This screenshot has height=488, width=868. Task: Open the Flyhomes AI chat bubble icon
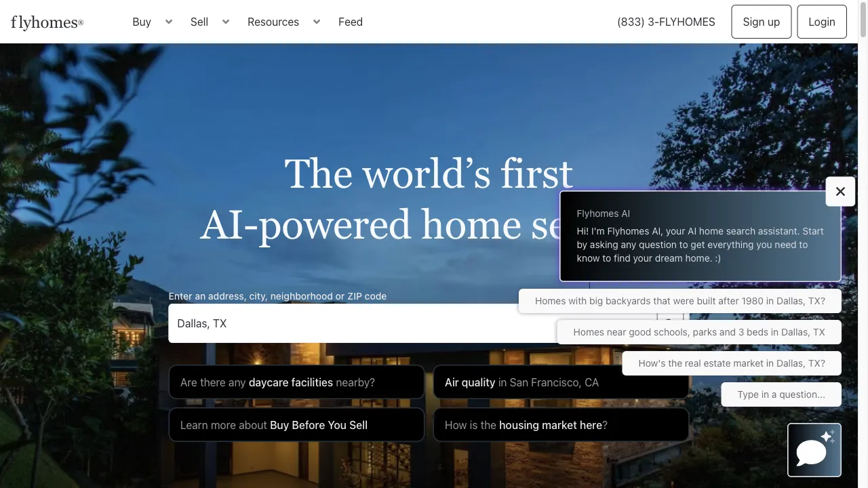[x=814, y=450]
